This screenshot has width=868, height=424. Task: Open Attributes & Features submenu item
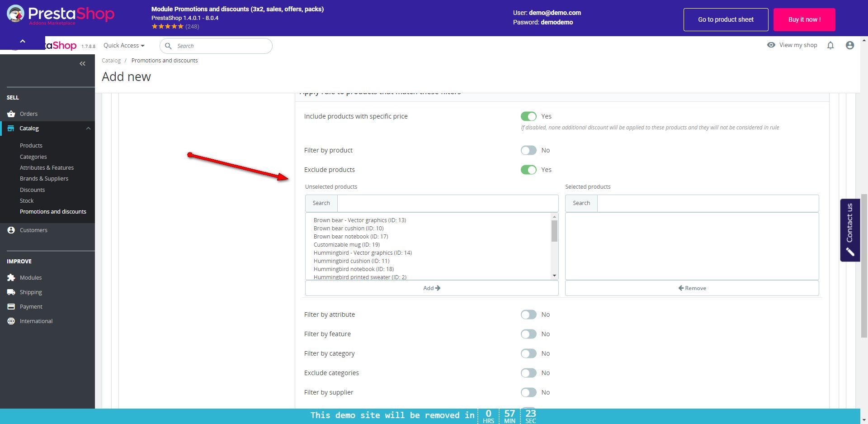pyautogui.click(x=47, y=168)
